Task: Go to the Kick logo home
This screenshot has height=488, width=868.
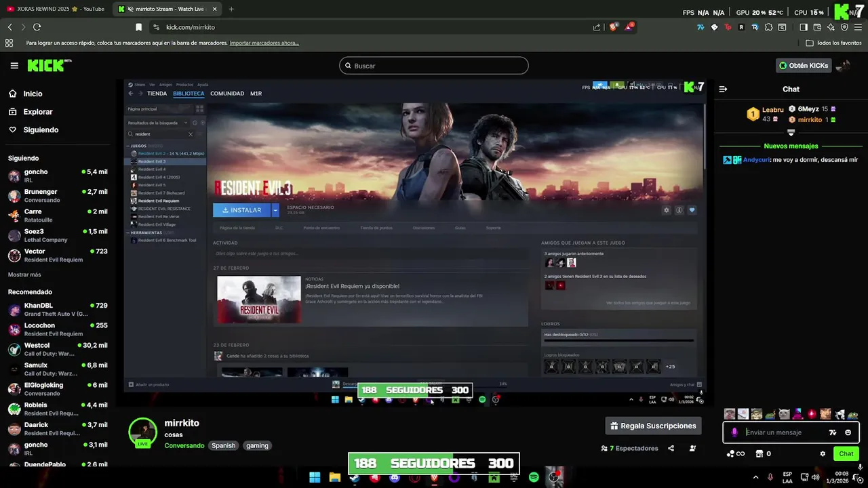Action: (48, 65)
